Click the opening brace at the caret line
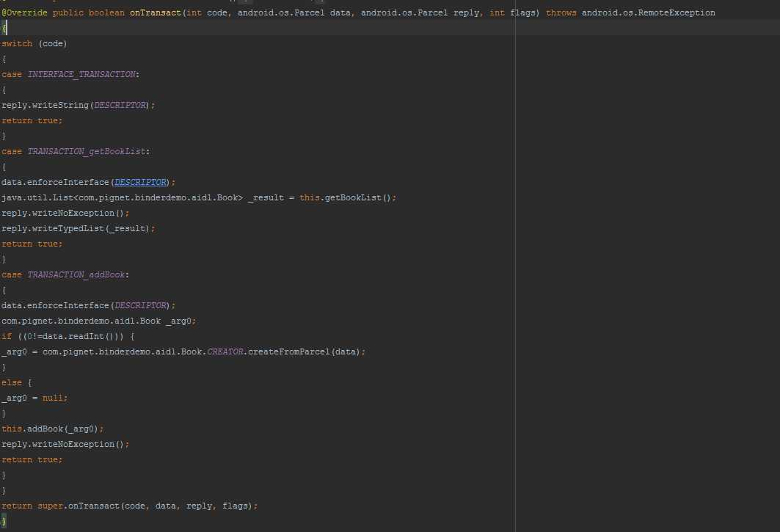Screen dimensions: 780x532 pyautogui.click(x=4, y=28)
